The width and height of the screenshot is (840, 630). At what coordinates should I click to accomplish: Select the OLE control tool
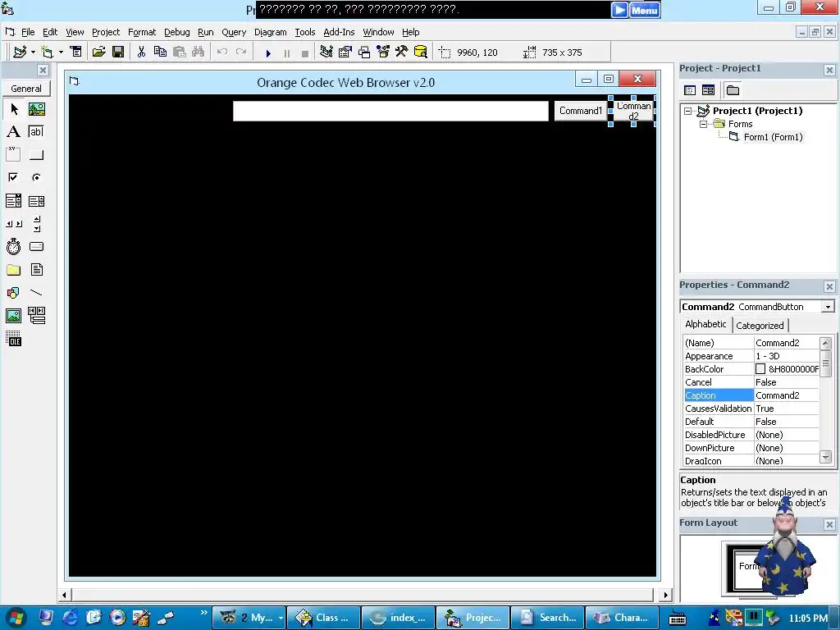tap(14, 339)
